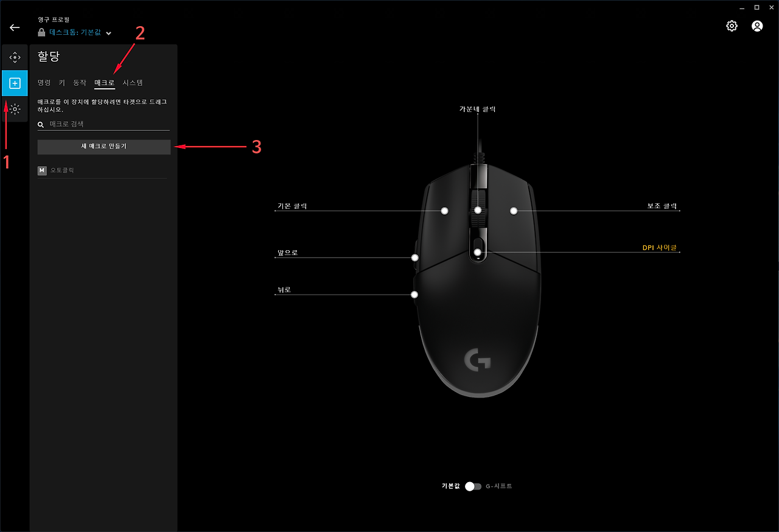The height and width of the screenshot is (532, 779).
Task: Select the 보조 클릭 assignment label
Action: click(662, 206)
